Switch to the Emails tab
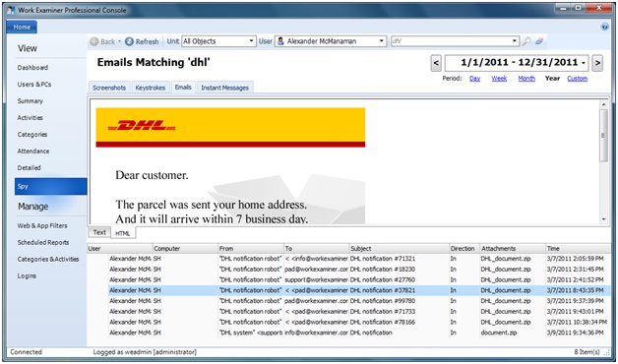 click(183, 87)
